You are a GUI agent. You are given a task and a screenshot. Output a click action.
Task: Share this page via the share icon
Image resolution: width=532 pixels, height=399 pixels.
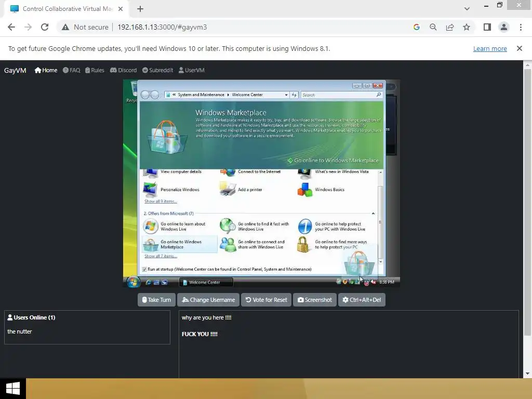[450, 27]
